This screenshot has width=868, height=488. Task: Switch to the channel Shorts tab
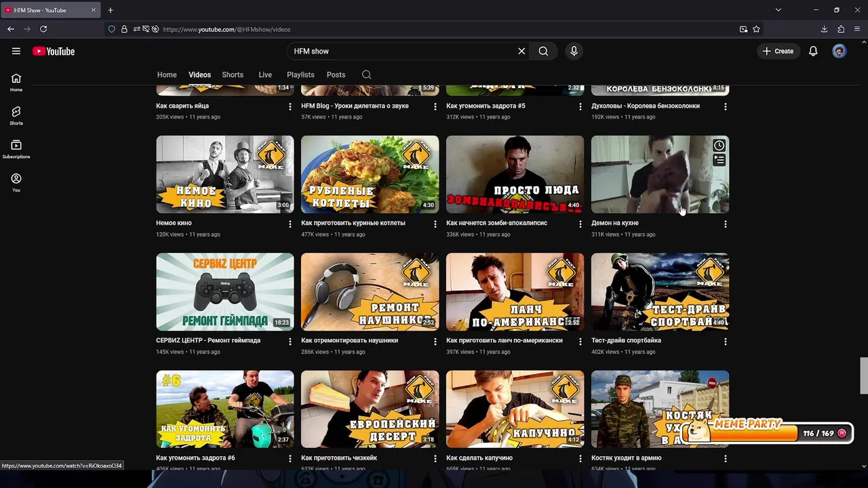click(233, 75)
